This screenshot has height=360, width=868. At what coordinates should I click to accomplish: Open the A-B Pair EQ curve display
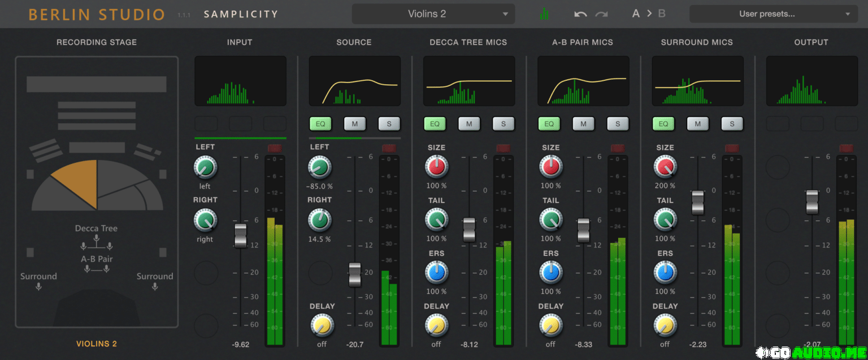pos(583,81)
